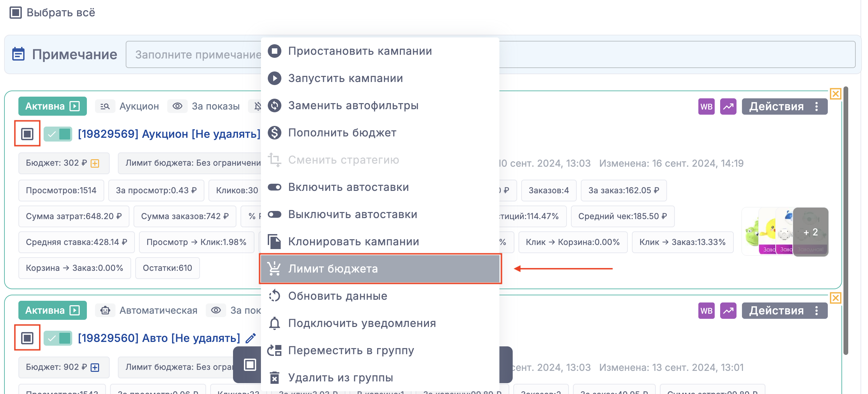Choose Пополнить бюджет from the menu
Viewport: 868px width, 394px height.
pyautogui.click(x=342, y=132)
